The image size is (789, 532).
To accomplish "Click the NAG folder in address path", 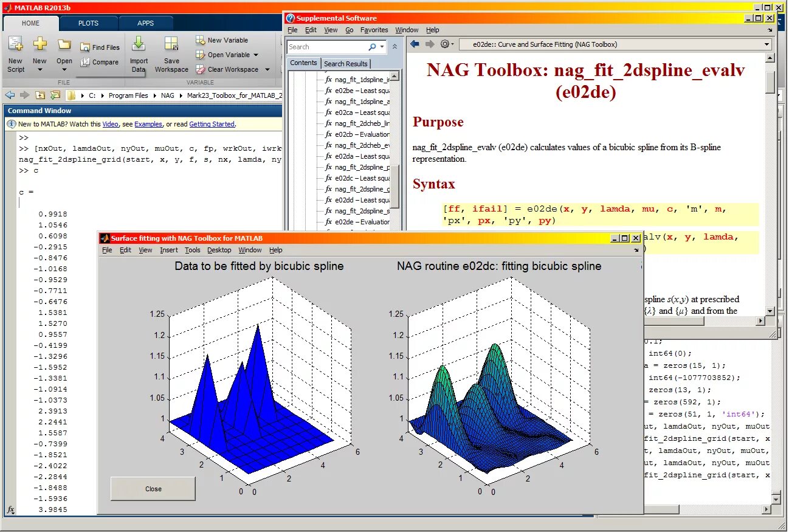I will (167, 95).
